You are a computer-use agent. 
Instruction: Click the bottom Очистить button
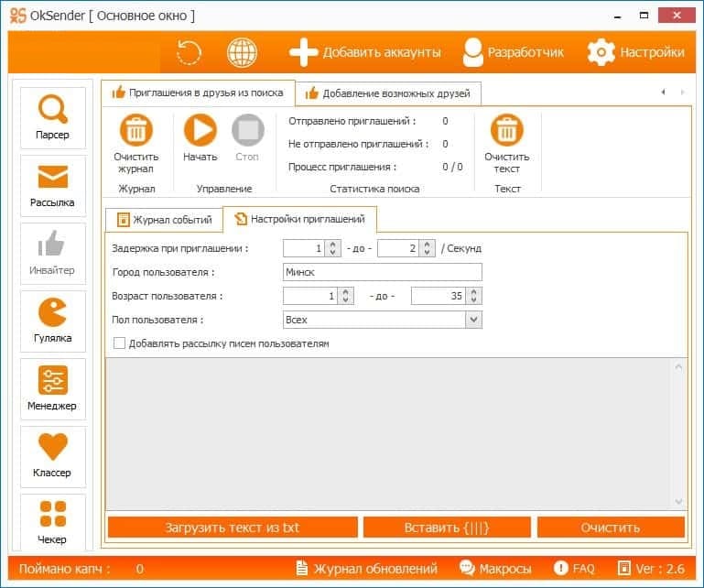(611, 528)
